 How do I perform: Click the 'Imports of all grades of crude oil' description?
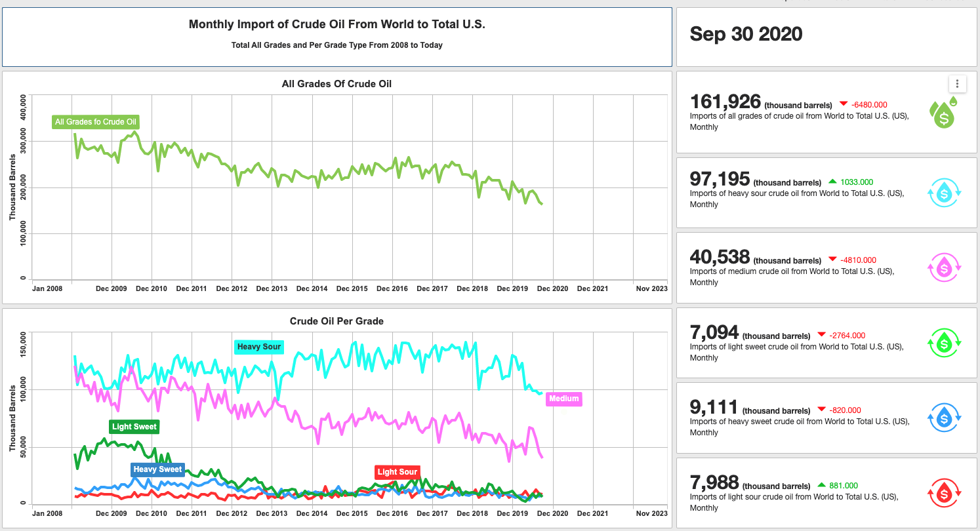(800, 121)
